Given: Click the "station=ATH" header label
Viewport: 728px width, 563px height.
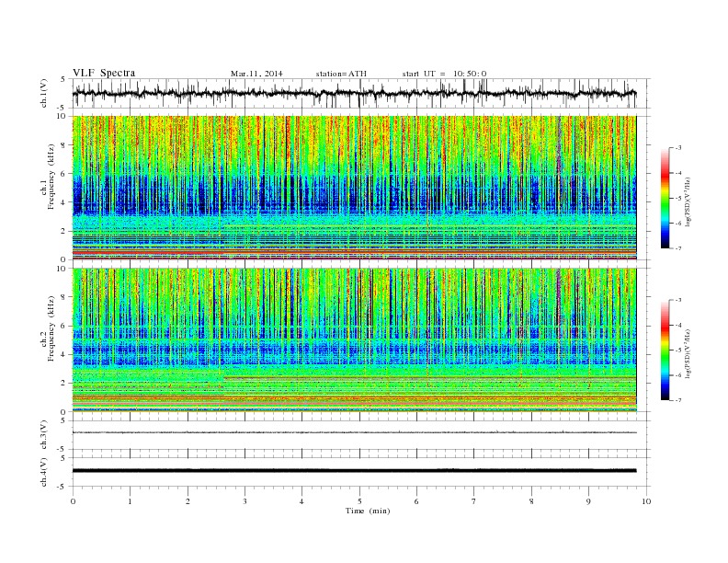Looking at the screenshot, I should pyautogui.click(x=341, y=74).
